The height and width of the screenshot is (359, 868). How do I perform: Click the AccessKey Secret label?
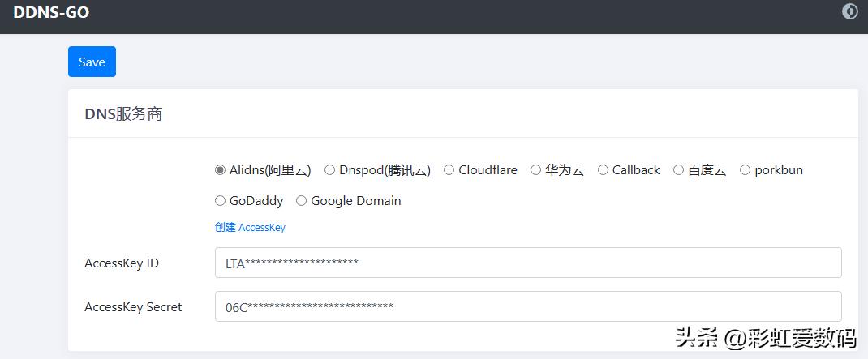click(133, 307)
